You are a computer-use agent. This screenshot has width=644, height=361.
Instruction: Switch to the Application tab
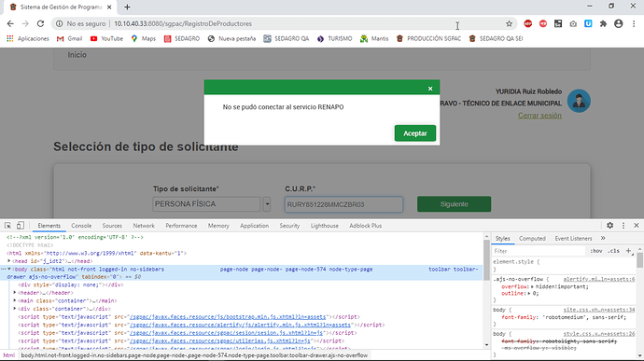(x=254, y=226)
